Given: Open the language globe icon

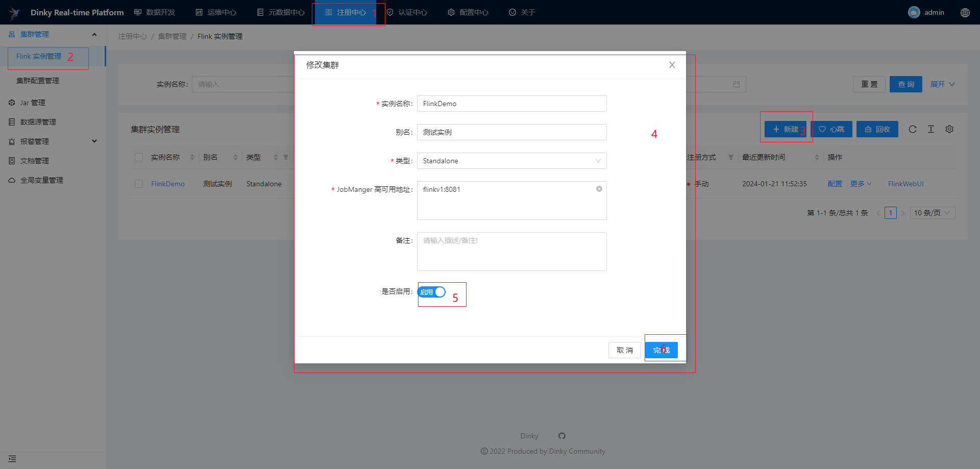Looking at the screenshot, I should (965, 13).
